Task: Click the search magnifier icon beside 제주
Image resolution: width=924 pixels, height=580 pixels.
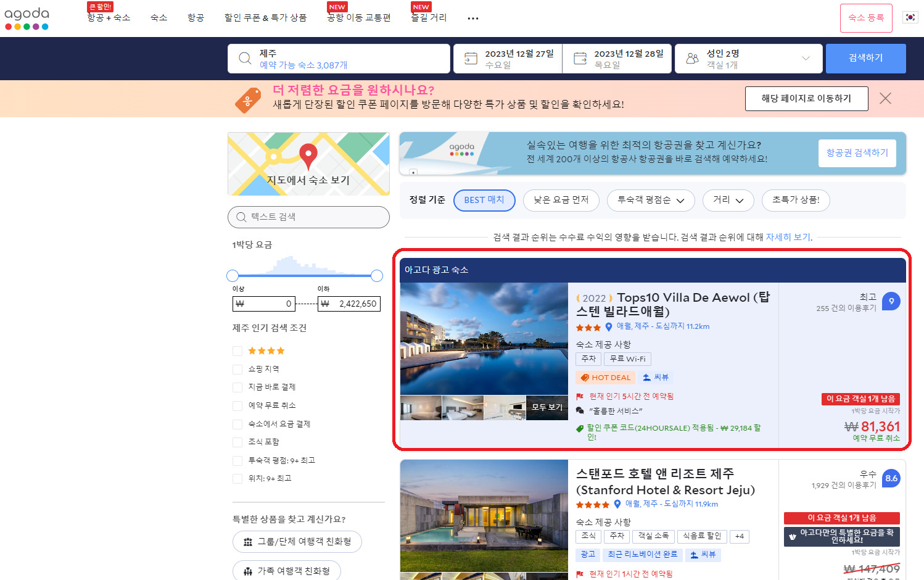Action: tap(245, 58)
